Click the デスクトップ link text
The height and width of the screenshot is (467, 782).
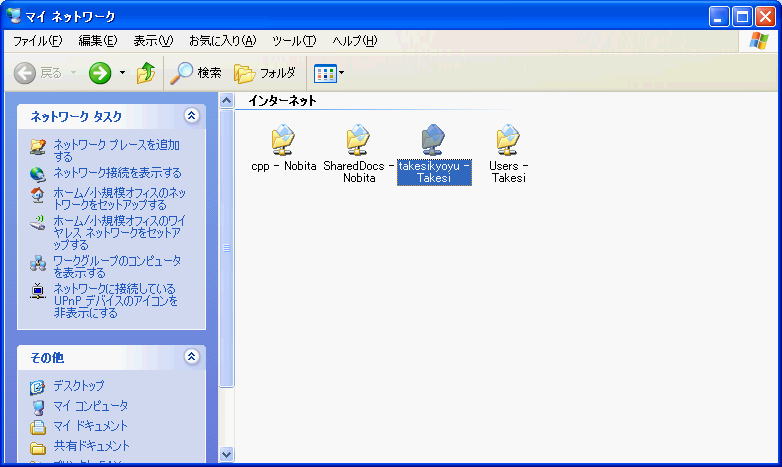[x=79, y=386]
